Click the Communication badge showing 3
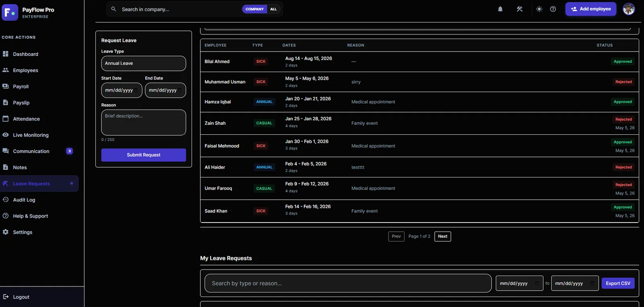The image size is (644, 307). tap(69, 151)
